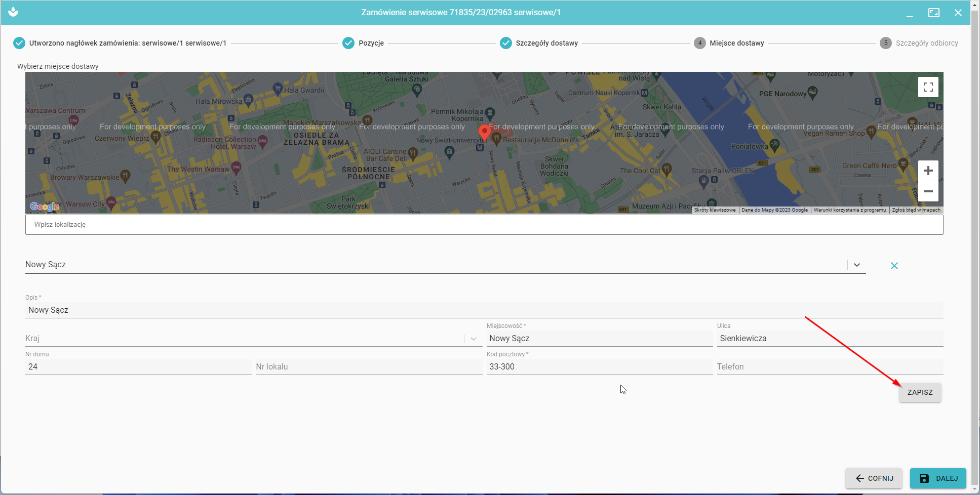Click the Nr lokalu field
Screen dimensions: 980x495
click(x=368, y=367)
